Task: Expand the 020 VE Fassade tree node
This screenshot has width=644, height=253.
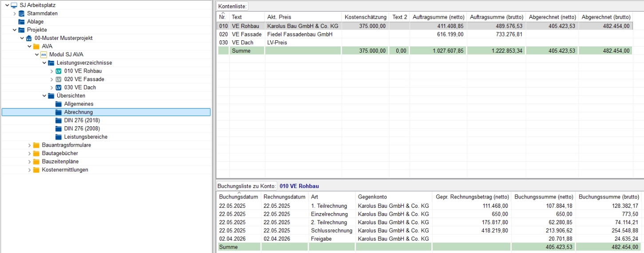Action: coord(51,79)
